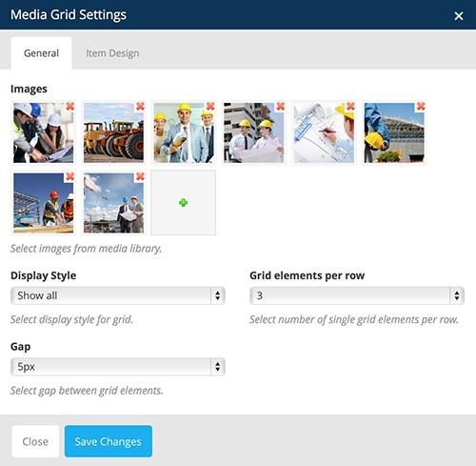Remove the blueprint drawing image

click(350, 106)
